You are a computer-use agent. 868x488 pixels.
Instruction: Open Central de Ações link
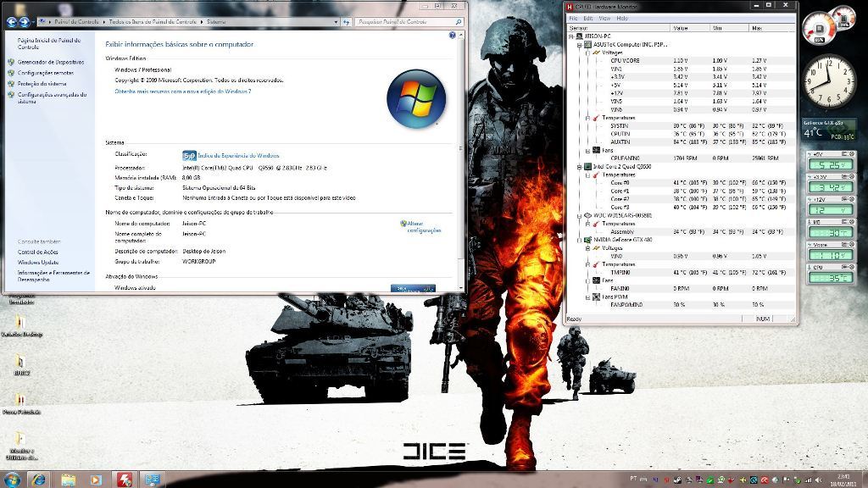coord(37,252)
